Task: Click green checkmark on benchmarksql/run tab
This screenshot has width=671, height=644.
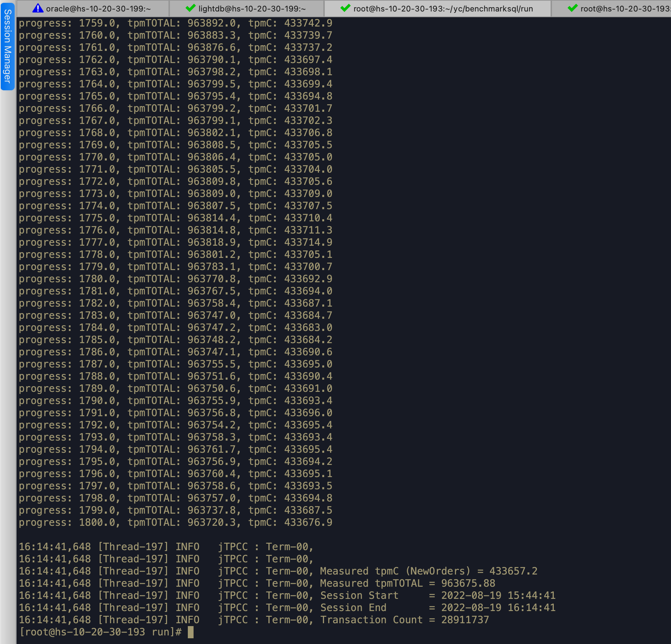Action: 345,8
